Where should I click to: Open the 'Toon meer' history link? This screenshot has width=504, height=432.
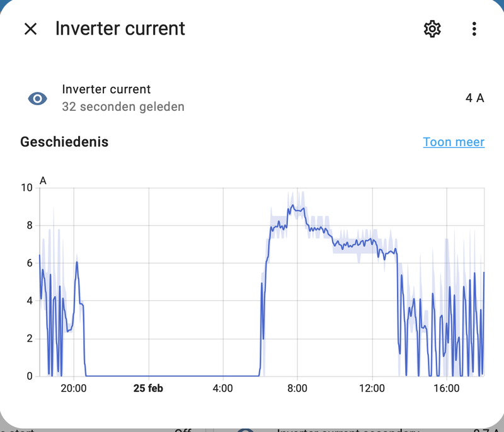tap(454, 142)
